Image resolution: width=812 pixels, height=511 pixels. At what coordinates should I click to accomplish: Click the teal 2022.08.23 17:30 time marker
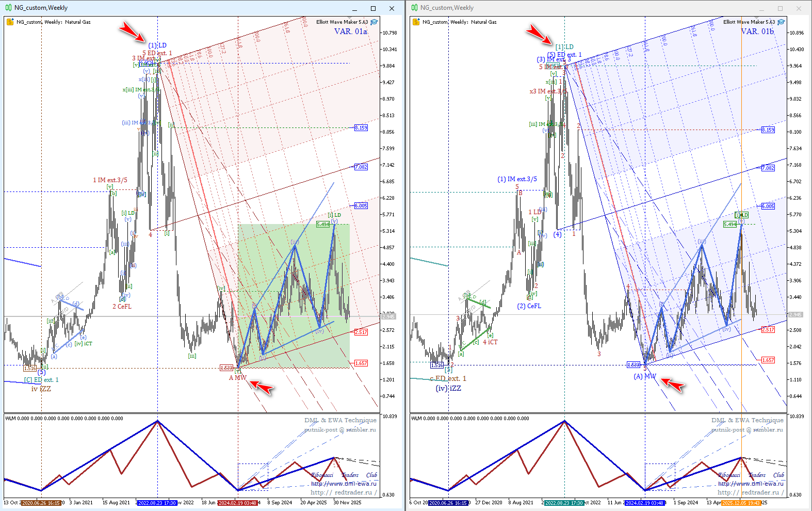564,503
